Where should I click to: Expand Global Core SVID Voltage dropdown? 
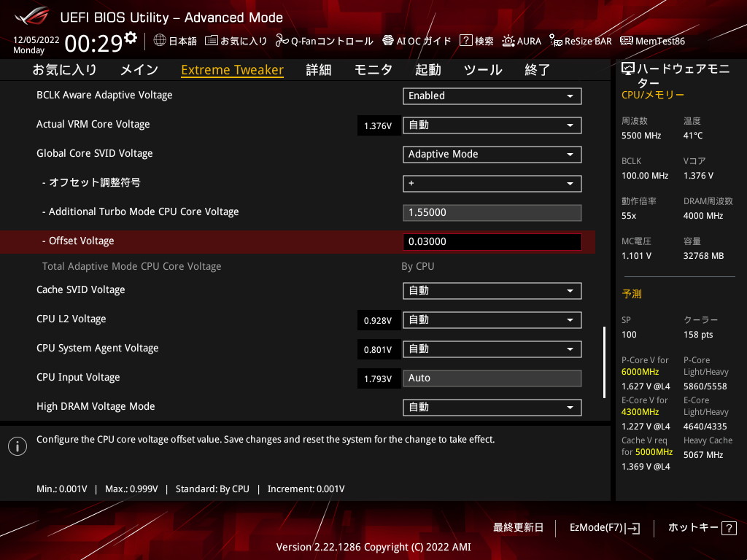coord(492,155)
